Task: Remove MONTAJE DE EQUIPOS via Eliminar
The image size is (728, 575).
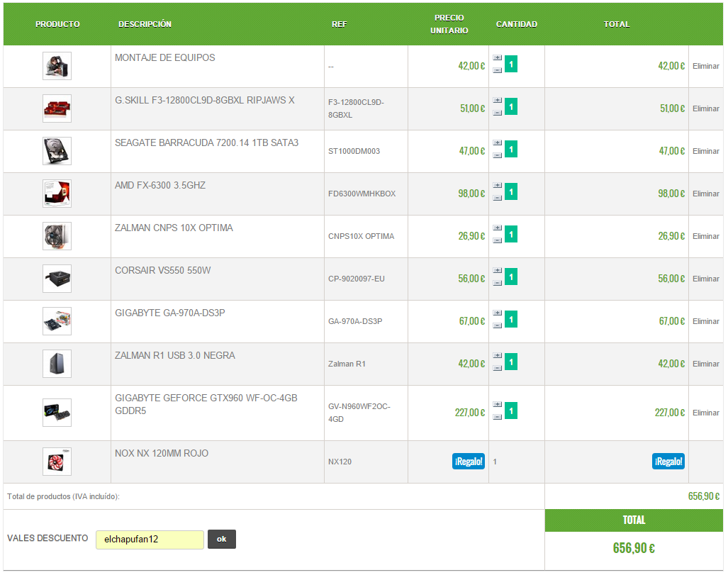Action: pos(706,66)
